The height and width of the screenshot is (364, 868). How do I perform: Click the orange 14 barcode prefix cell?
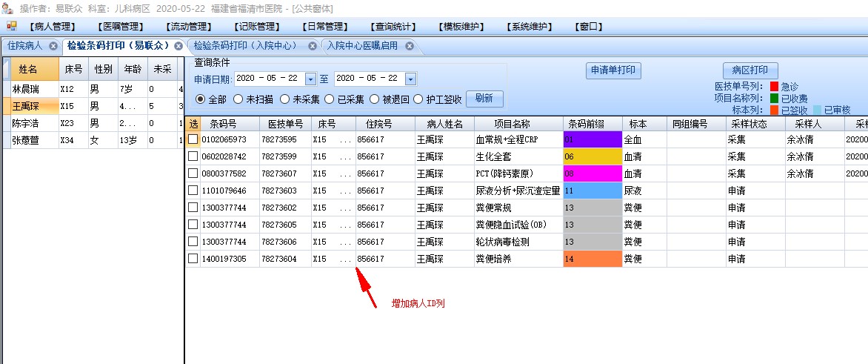[x=593, y=259]
